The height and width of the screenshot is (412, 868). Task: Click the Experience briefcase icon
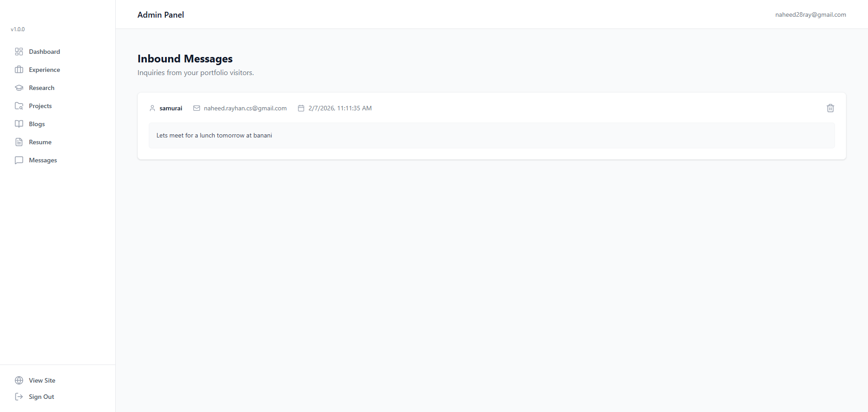(19, 70)
